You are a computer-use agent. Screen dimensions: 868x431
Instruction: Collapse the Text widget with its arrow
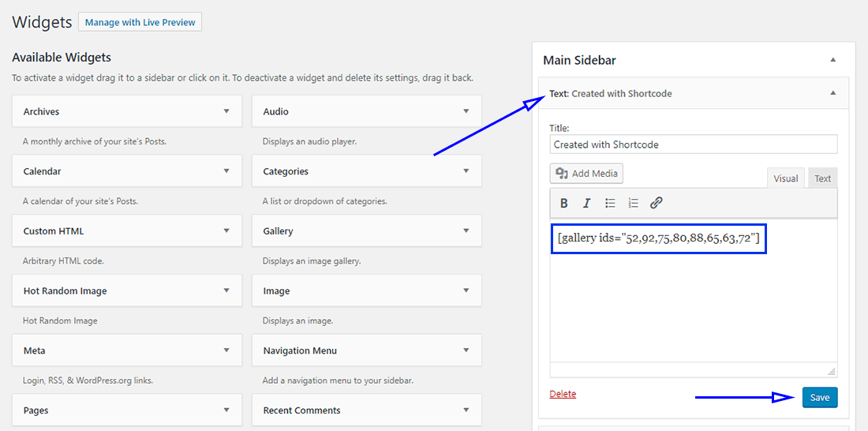click(x=832, y=93)
